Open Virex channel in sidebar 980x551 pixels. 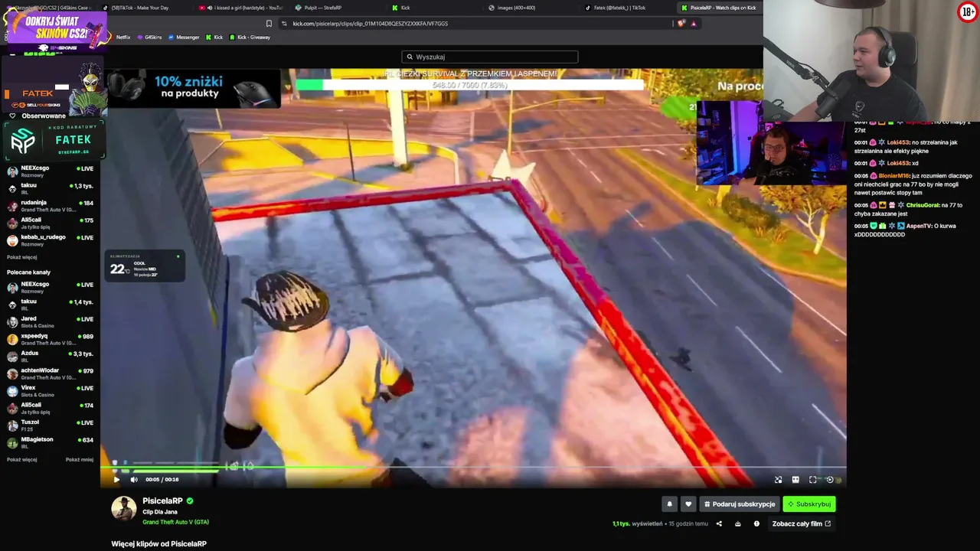point(51,391)
